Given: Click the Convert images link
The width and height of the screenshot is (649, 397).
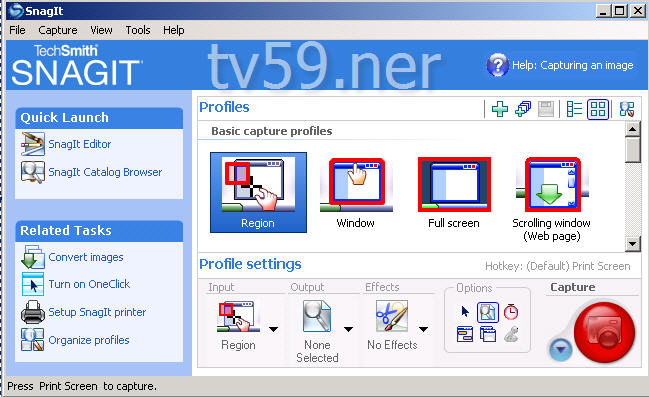Looking at the screenshot, I should point(86,257).
